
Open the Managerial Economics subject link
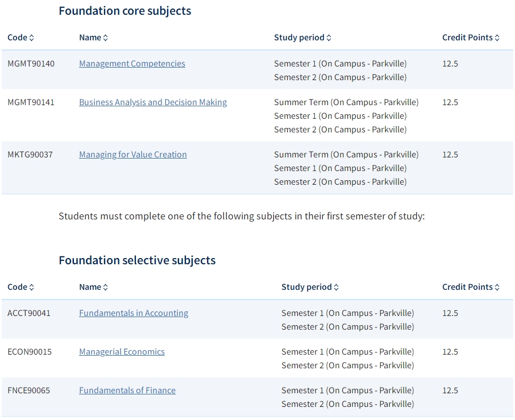(122, 352)
